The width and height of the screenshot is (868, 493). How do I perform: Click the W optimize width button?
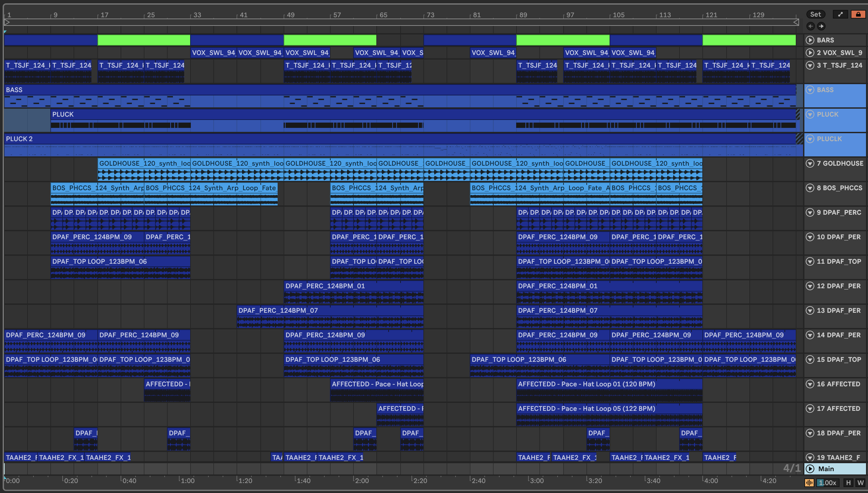[860, 483]
